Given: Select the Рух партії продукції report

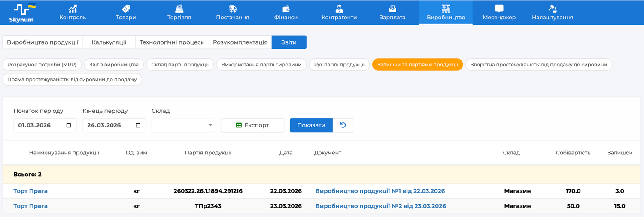Looking at the screenshot, I should [339, 65].
